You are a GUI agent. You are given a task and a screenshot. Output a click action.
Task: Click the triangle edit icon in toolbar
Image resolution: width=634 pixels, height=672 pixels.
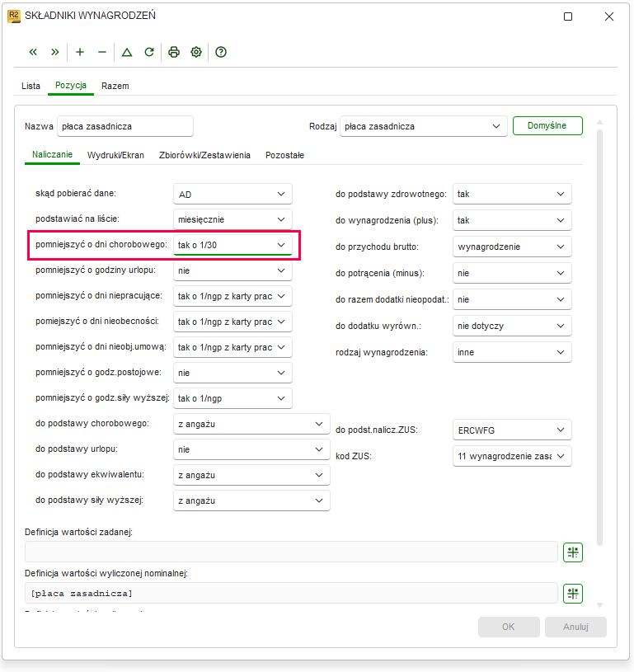[127, 52]
